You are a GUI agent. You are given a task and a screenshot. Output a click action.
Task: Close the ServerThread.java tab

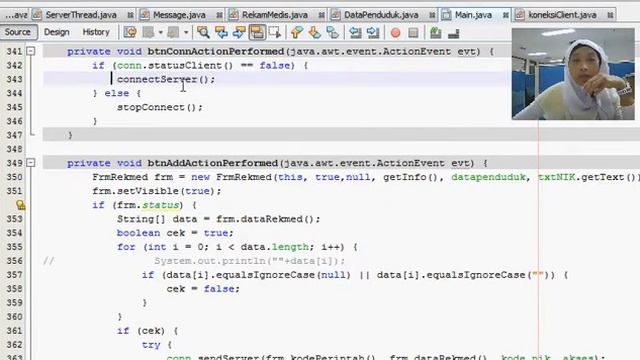[x=130, y=15]
